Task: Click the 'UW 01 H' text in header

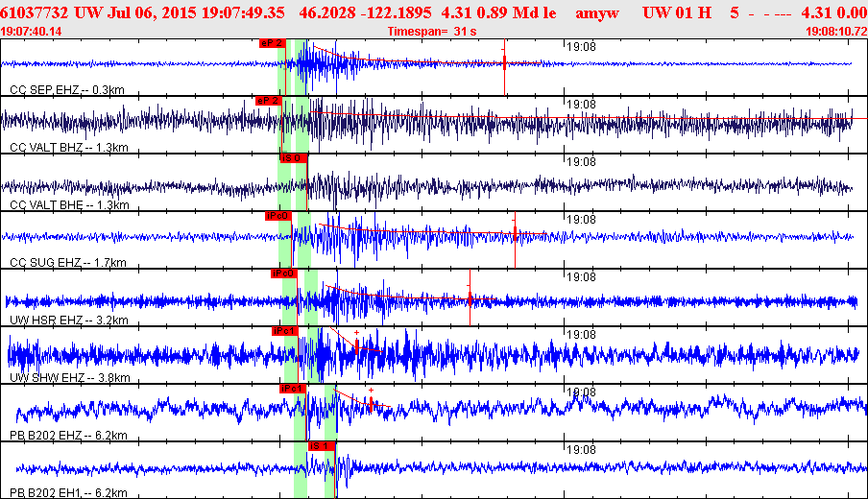Action: coord(677,12)
